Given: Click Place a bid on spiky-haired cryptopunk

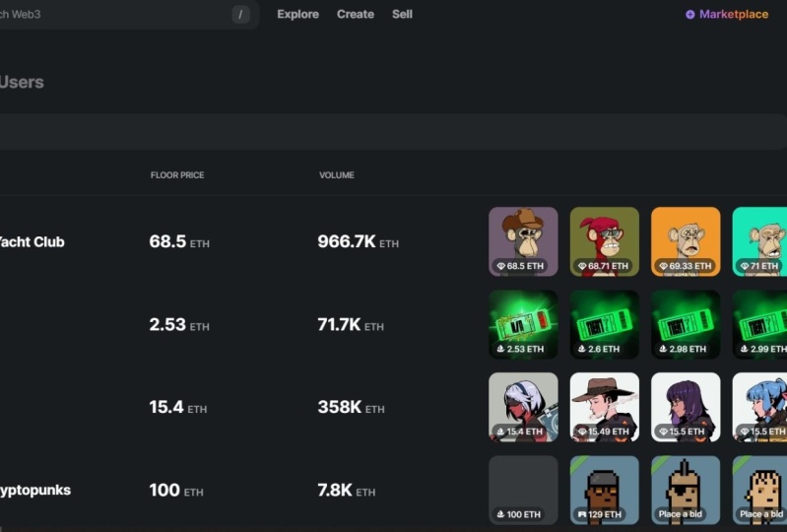Looking at the screenshot, I should [x=761, y=514].
